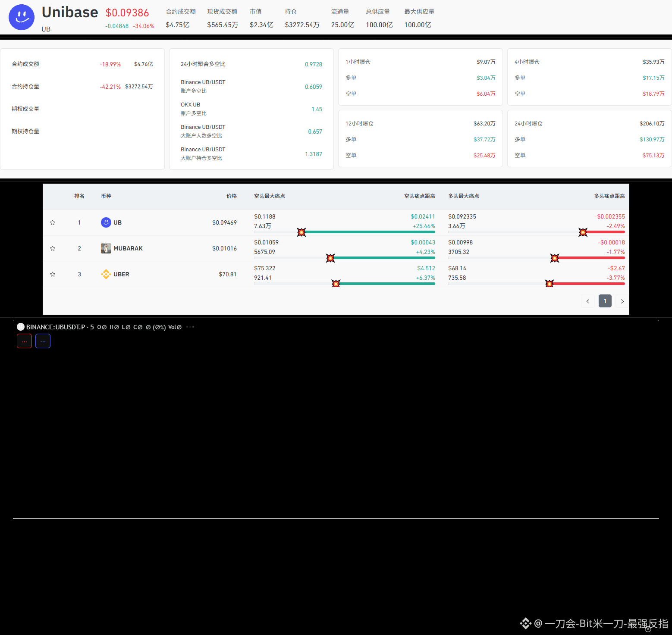672x635 pixels.
Task: Click the 大账户人数多空比 value 0.657
Action: tap(315, 131)
